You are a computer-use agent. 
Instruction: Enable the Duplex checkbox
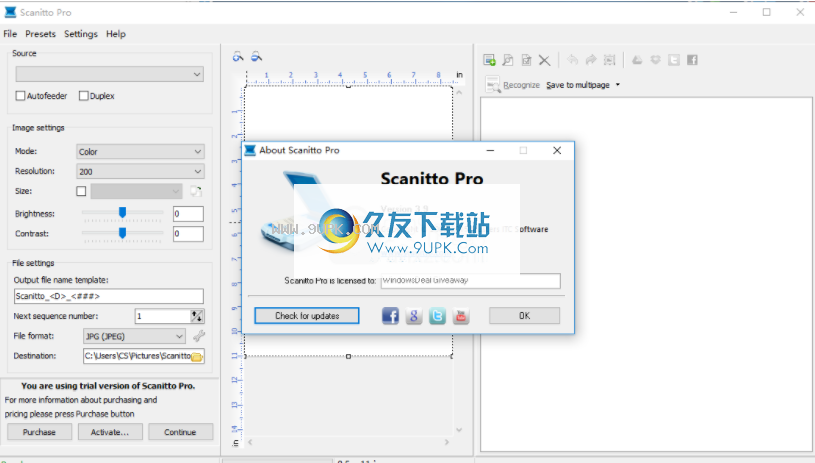pyautogui.click(x=84, y=96)
